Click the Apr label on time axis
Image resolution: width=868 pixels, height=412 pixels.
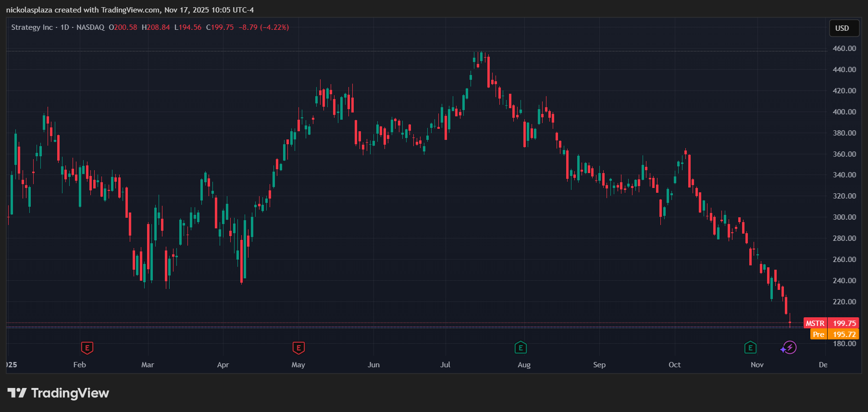click(x=223, y=365)
